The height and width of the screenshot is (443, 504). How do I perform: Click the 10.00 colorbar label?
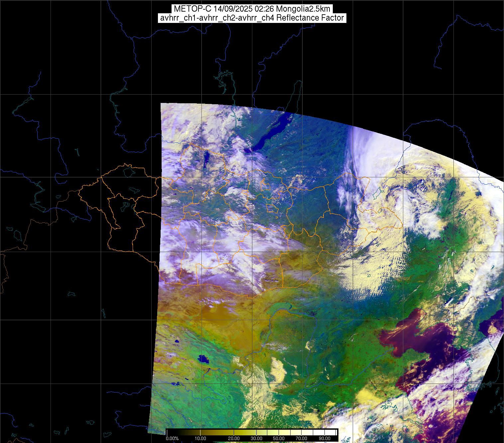[x=200, y=439]
